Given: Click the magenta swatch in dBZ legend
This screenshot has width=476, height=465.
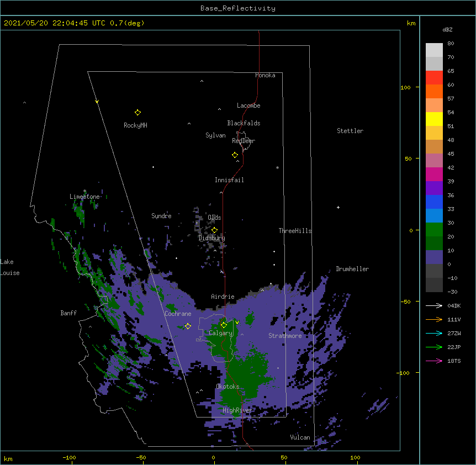Looking at the screenshot, I should coord(434,174).
